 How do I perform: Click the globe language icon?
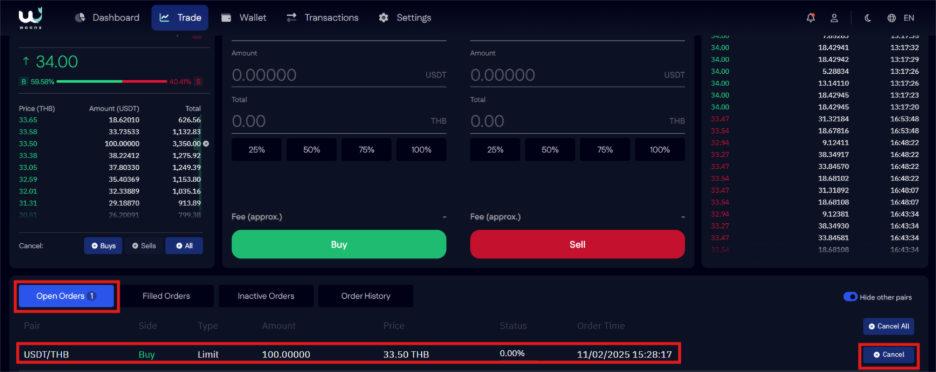click(x=891, y=18)
